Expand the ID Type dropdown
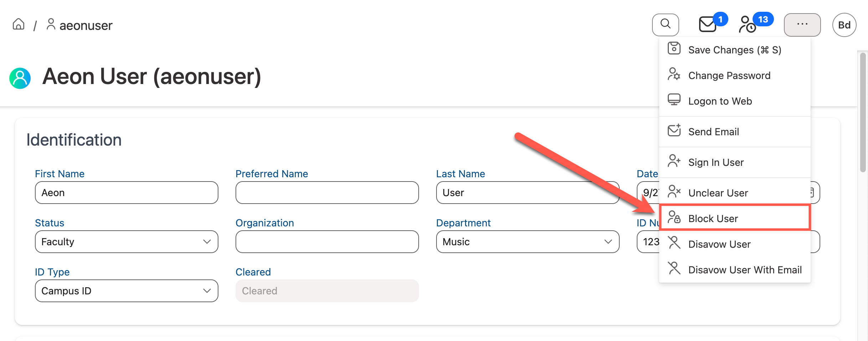This screenshot has height=341, width=868. [x=126, y=291]
